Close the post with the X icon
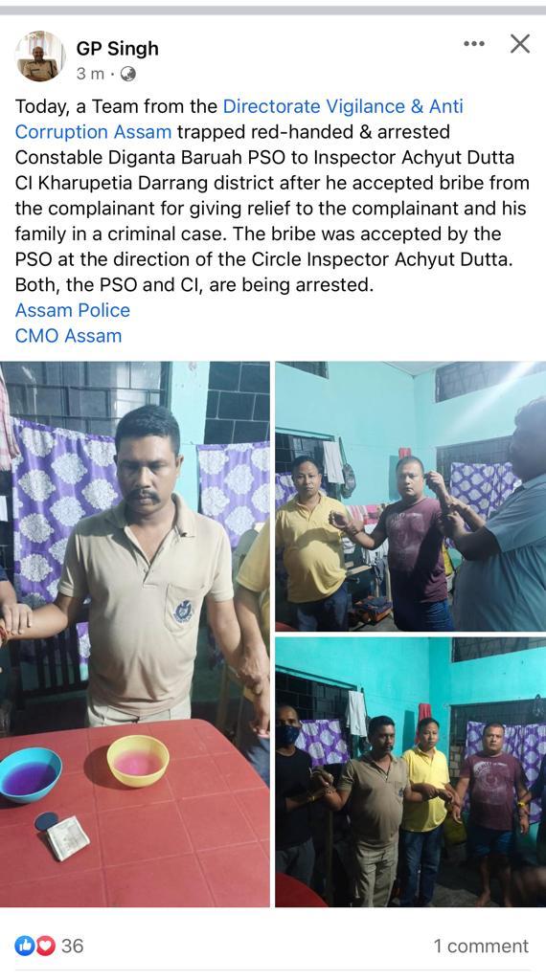This screenshot has height=980, width=546. tap(520, 44)
